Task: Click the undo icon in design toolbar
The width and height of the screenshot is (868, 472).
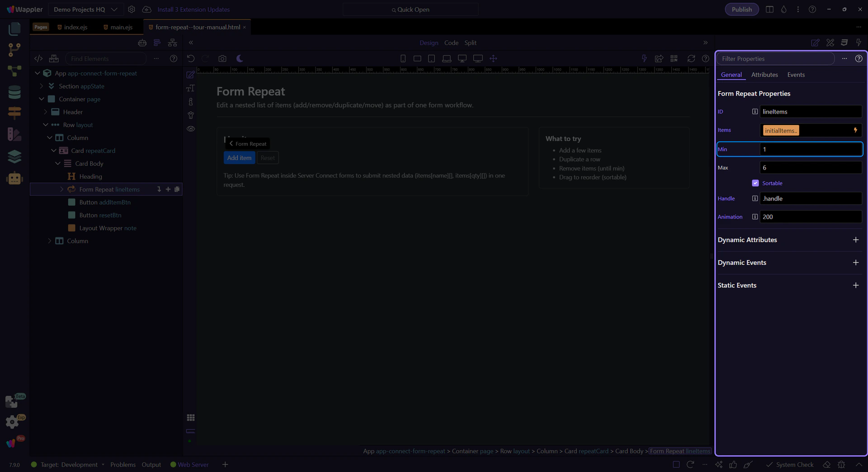Action: pyautogui.click(x=191, y=58)
